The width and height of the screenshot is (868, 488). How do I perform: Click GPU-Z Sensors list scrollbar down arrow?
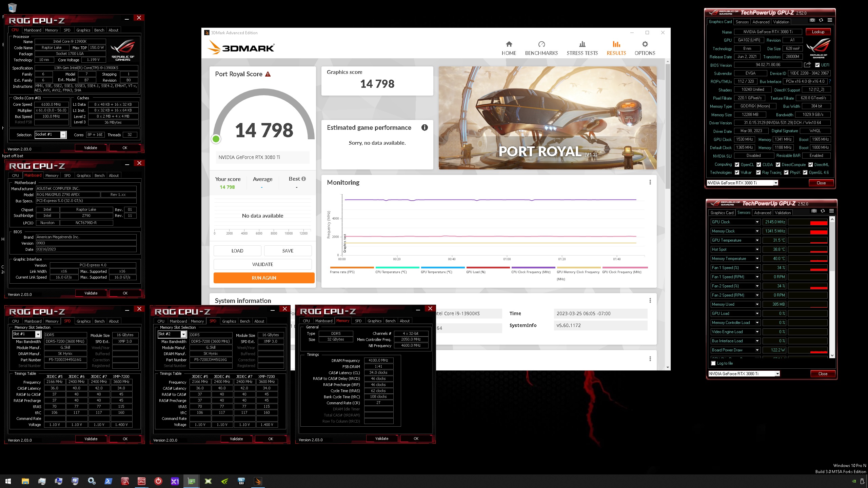[832, 355]
